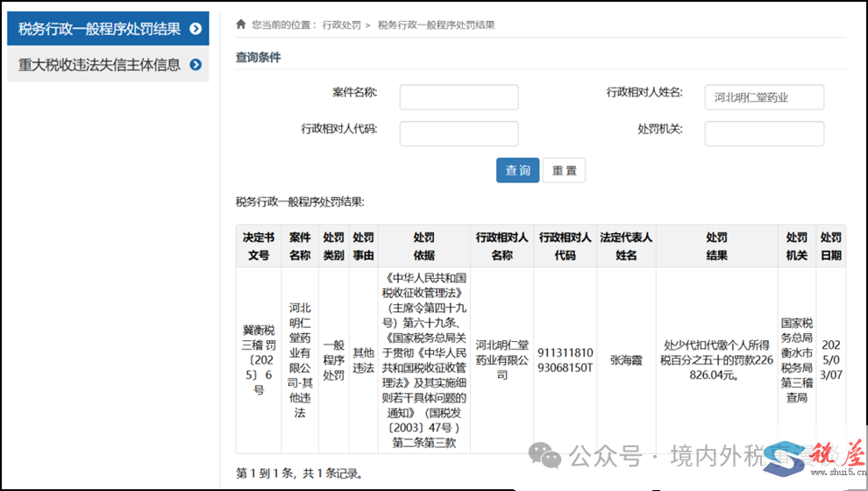Click the arrow icon beside 重大税收违法失信主体信息
868x491 pixels.
[x=196, y=64]
